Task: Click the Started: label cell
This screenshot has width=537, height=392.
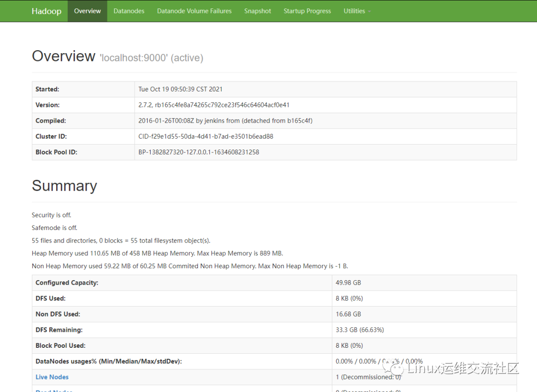Action: (83, 89)
